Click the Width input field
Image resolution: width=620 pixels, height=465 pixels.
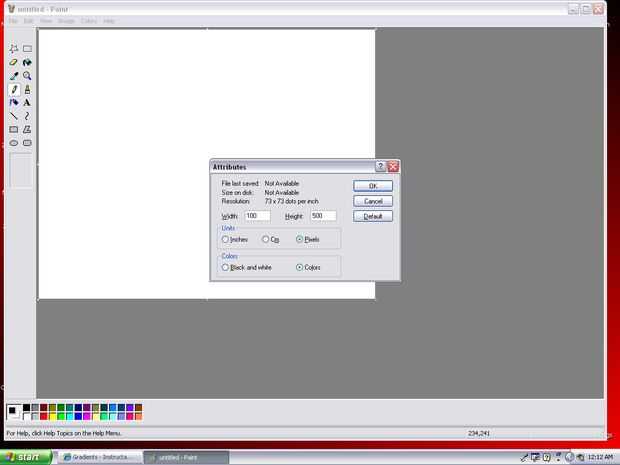pyautogui.click(x=257, y=216)
